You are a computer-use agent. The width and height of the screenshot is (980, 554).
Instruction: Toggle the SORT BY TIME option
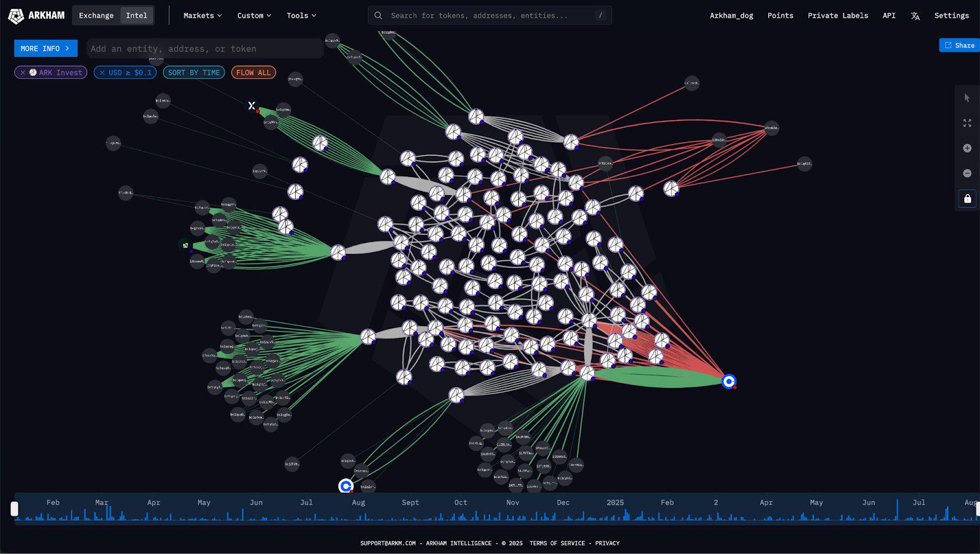[194, 72]
